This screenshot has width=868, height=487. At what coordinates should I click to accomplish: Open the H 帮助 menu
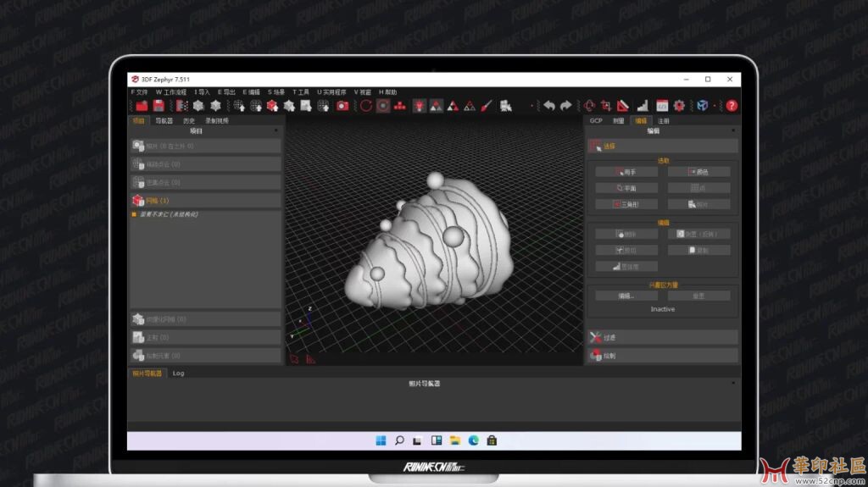coord(388,91)
